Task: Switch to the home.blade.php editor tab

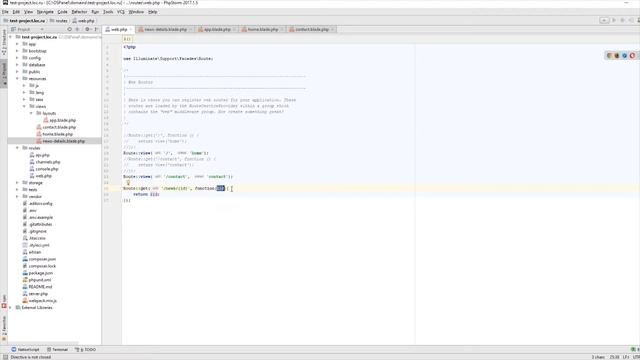Action: click(262, 29)
